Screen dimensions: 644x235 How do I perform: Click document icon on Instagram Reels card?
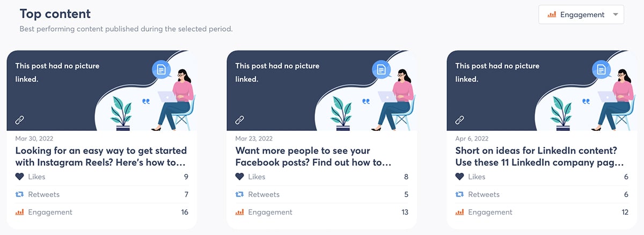pyautogui.click(x=161, y=69)
